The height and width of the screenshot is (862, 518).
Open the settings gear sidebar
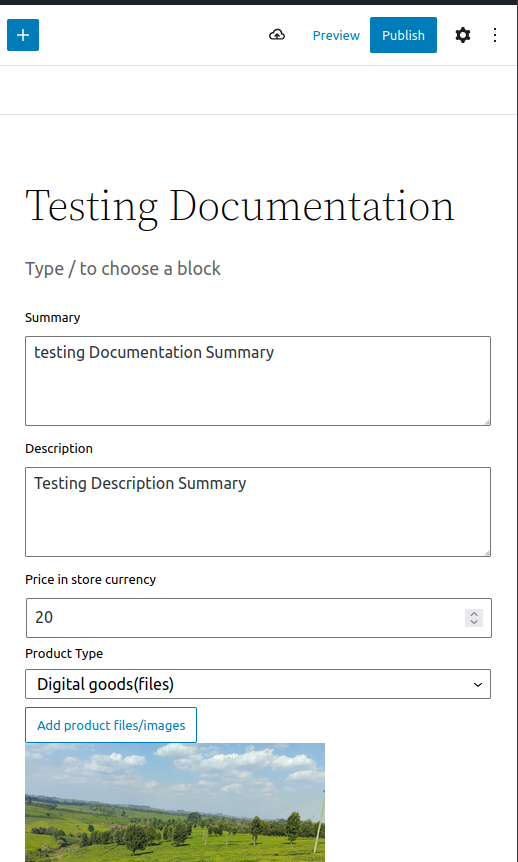(x=463, y=35)
